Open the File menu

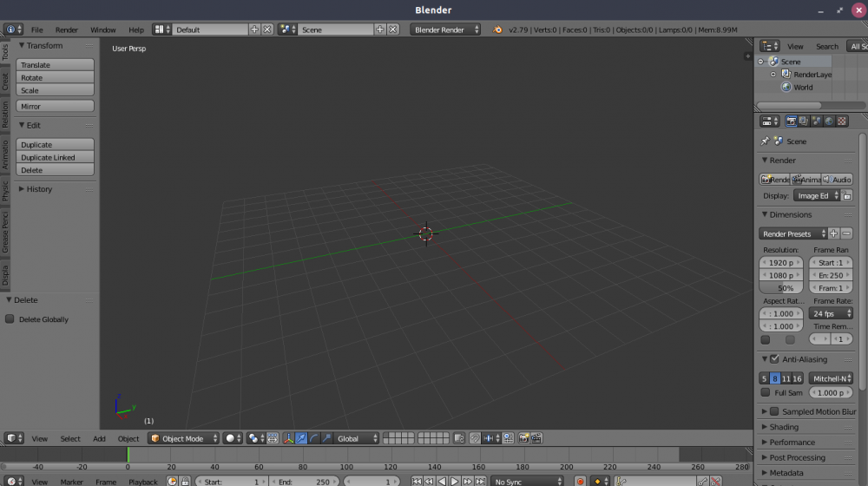pyautogui.click(x=37, y=30)
